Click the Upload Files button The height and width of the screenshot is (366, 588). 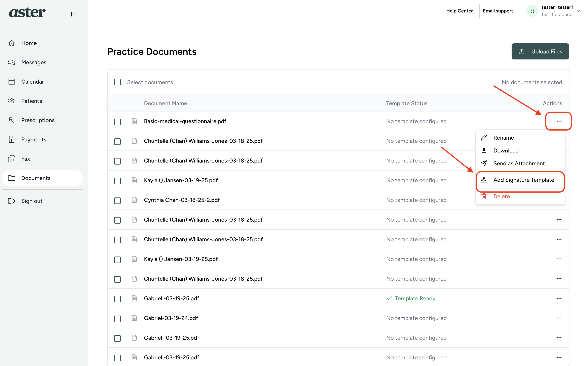[540, 52]
